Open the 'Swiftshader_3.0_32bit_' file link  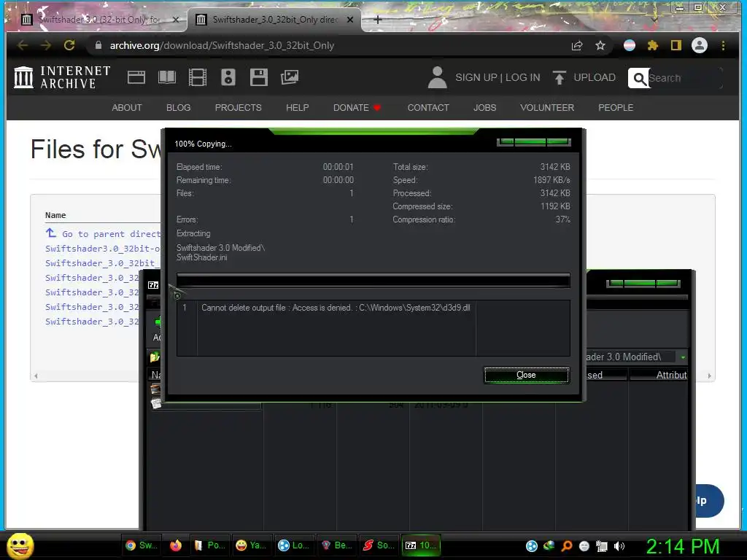[x=102, y=262]
